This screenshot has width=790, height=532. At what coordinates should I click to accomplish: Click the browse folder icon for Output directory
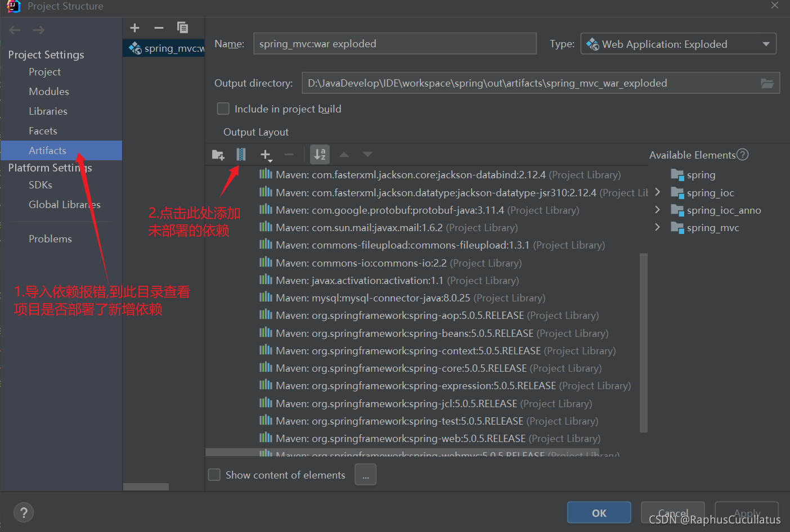coord(767,83)
